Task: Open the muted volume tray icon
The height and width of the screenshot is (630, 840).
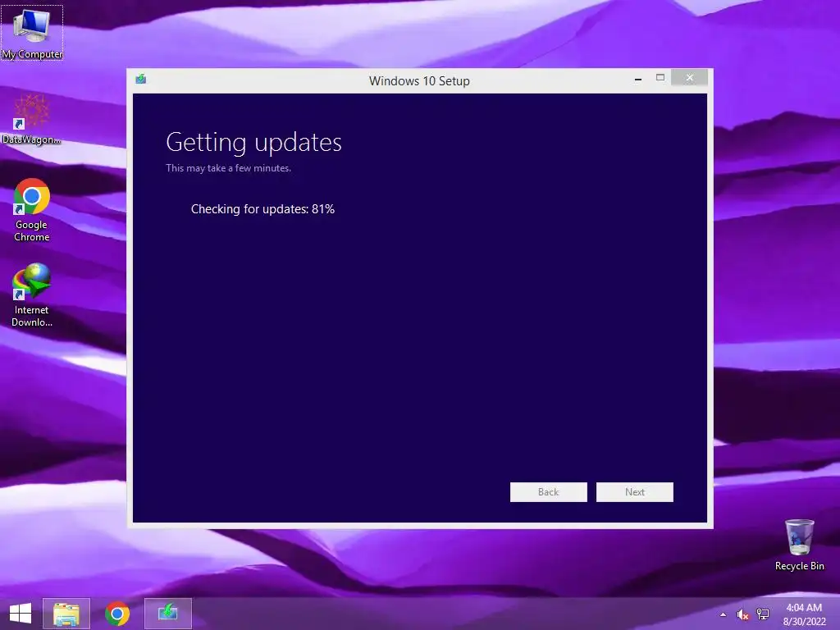Action: tap(742, 614)
